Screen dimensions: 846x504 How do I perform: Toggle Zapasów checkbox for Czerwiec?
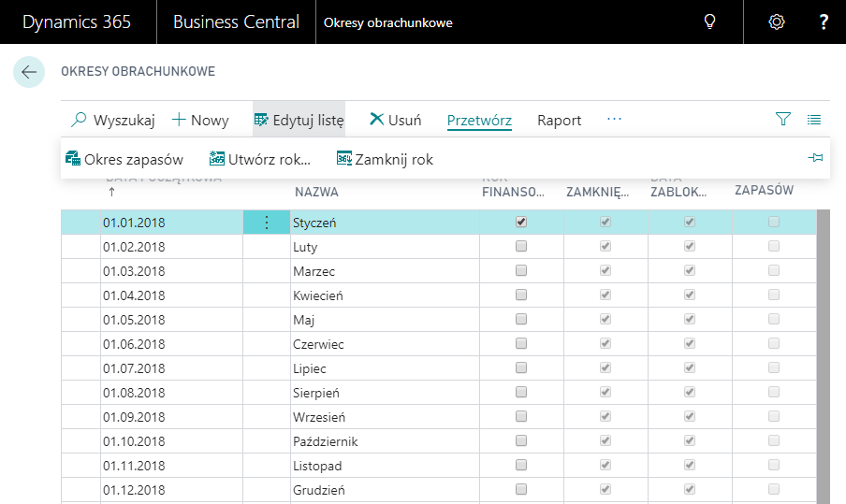[774, 343]
